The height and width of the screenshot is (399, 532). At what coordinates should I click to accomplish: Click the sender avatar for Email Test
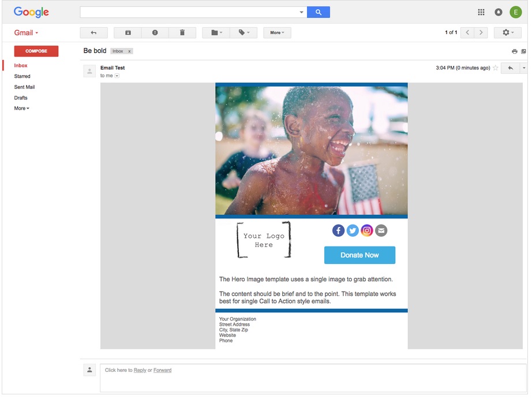(89, 71)
